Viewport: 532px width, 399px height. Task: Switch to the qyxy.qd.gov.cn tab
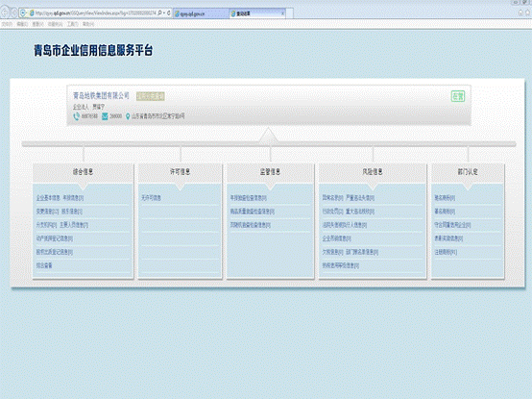click(201, 13)
